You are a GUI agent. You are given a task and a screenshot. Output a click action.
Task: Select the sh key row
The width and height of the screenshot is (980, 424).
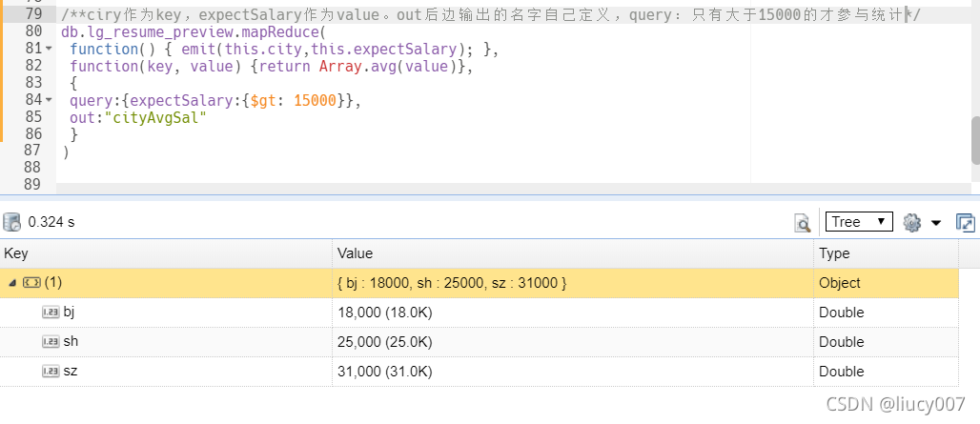click(x=479, y=341)
